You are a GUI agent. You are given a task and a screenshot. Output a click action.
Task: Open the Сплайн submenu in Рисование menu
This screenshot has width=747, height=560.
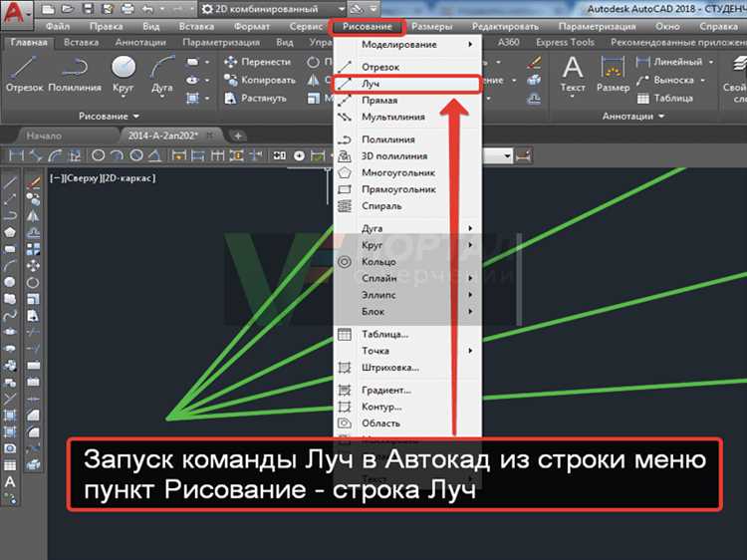[407, 278]
